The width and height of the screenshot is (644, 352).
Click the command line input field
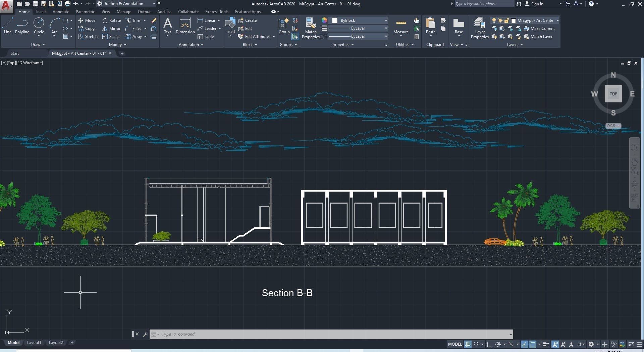pyautogui.click(x=331, y=334)
